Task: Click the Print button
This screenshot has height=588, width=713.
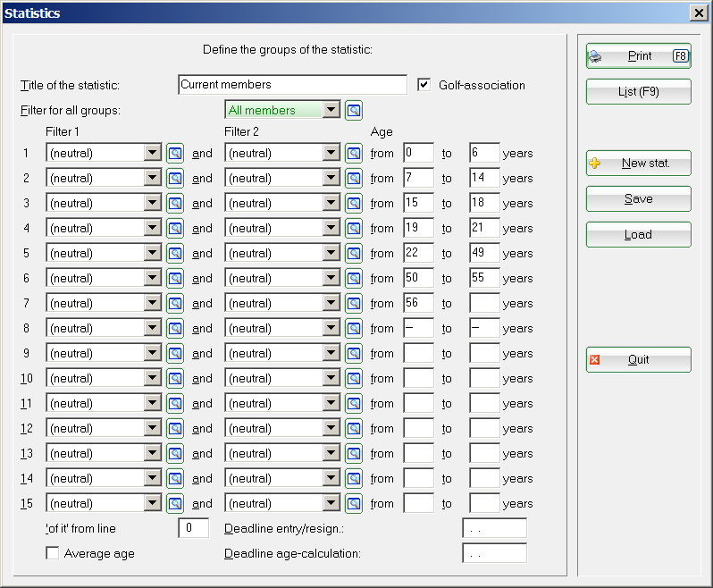Action: [x=638, y=56]
